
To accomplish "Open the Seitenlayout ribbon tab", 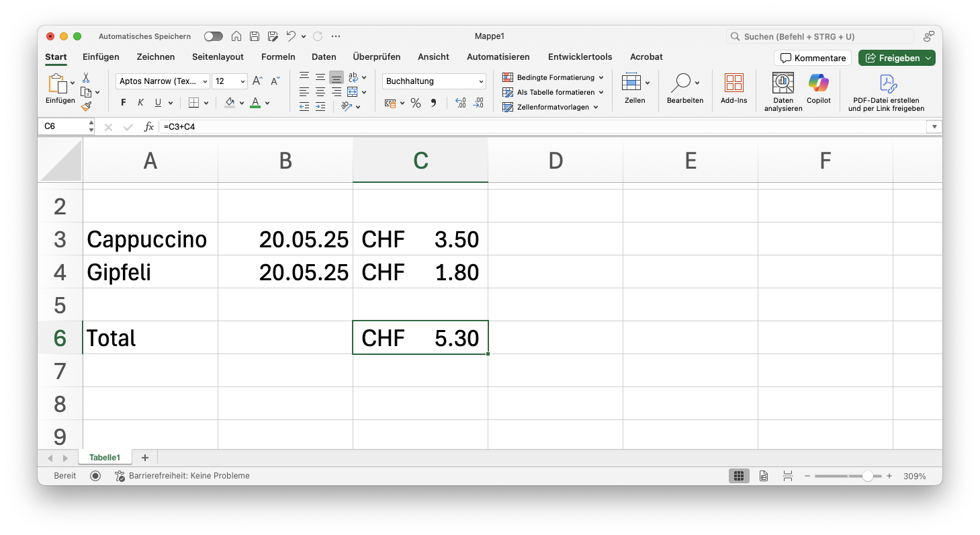I will coord(218,57).
